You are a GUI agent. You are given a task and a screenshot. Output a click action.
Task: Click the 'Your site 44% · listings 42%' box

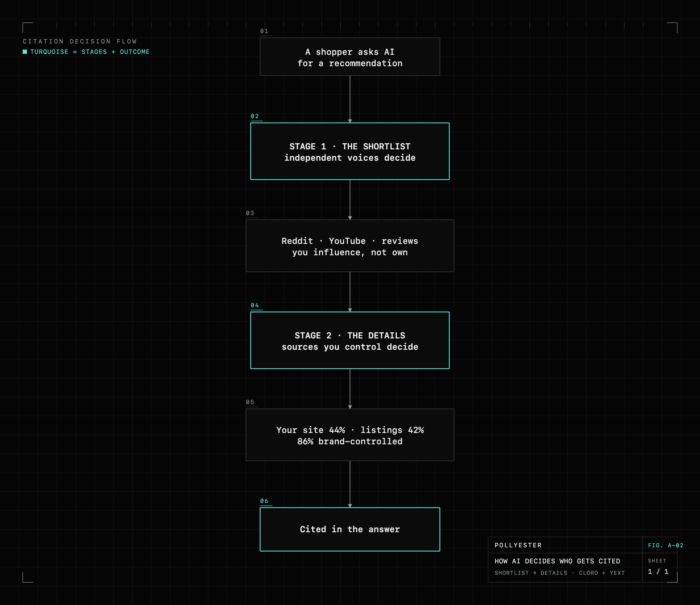(350, 435)
